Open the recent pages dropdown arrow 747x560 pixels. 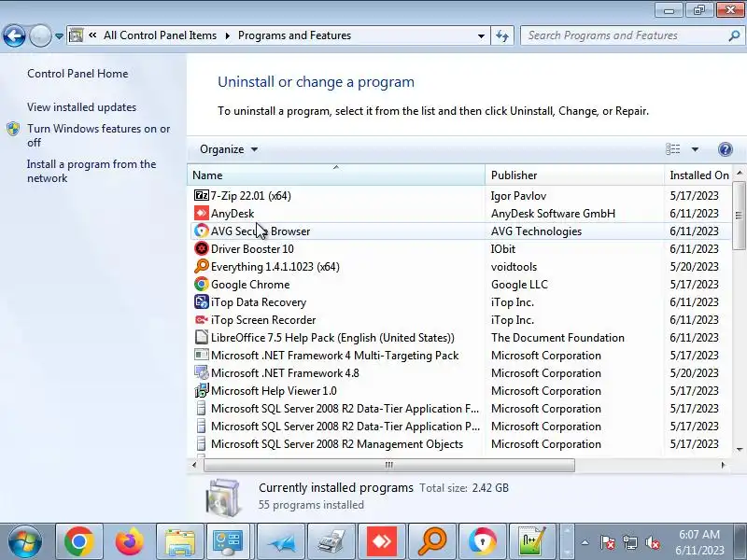click(59, 35)
